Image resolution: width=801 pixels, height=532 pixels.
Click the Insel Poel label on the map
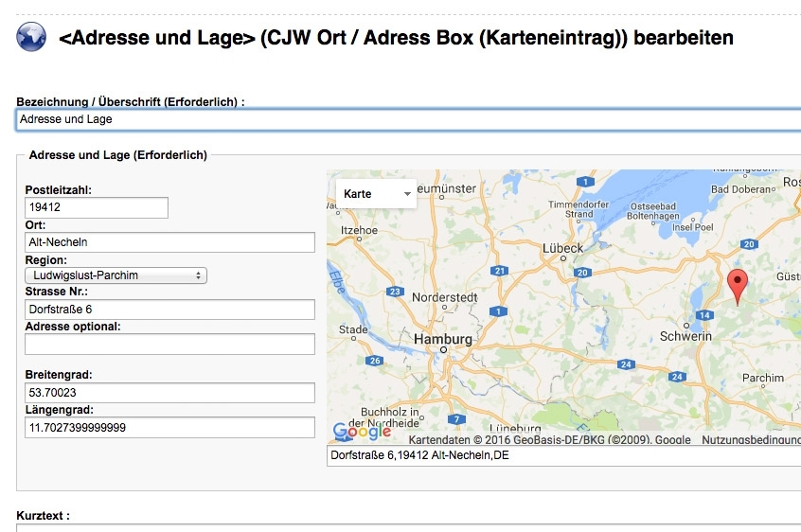(693, 227)
